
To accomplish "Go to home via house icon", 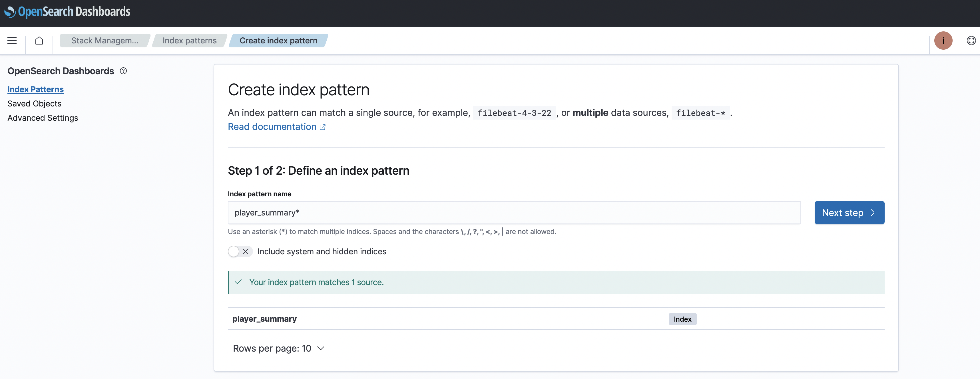I will (39, 40).
